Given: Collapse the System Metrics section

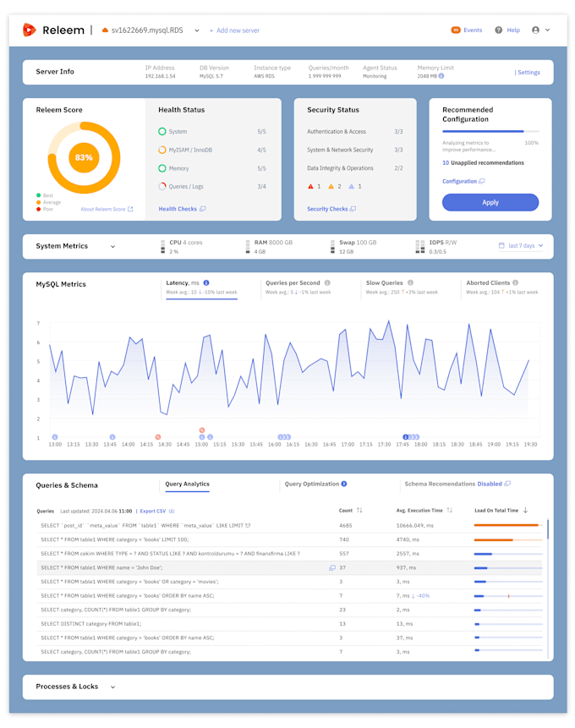Looking at the screenshot, I should coord(112,247).
